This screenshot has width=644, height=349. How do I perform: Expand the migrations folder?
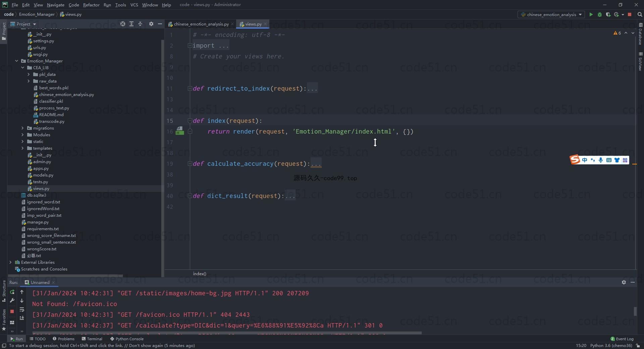click(22, 128)
